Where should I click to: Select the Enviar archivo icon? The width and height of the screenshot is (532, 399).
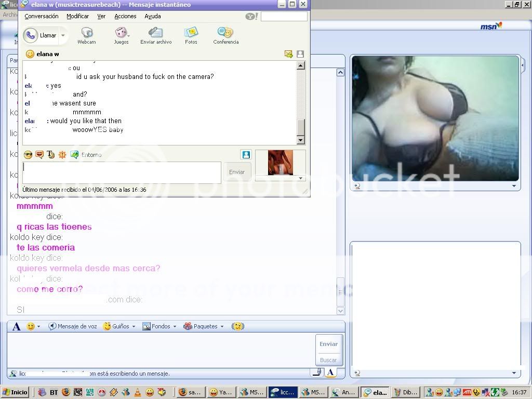(156, 33)
